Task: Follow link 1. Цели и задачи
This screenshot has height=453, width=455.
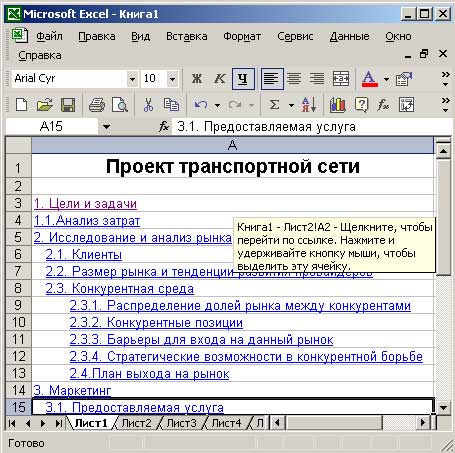Action: (x=85, y=203)
